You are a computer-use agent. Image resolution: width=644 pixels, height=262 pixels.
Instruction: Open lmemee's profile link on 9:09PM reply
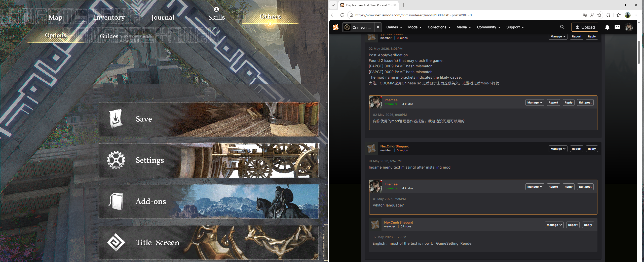391,100
